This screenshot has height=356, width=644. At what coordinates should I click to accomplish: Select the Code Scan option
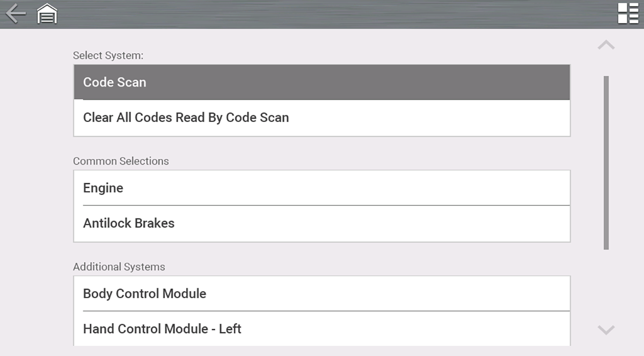(321, 82)
